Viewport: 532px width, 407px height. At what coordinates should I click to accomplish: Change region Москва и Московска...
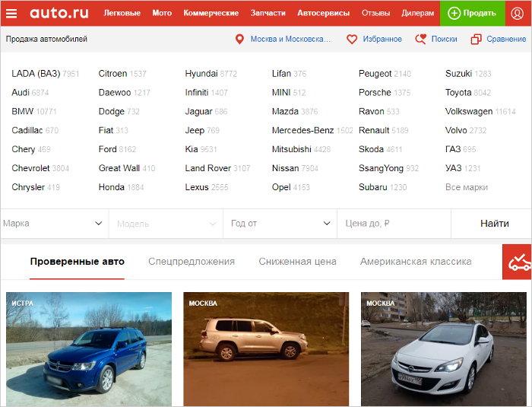(290, 39)
